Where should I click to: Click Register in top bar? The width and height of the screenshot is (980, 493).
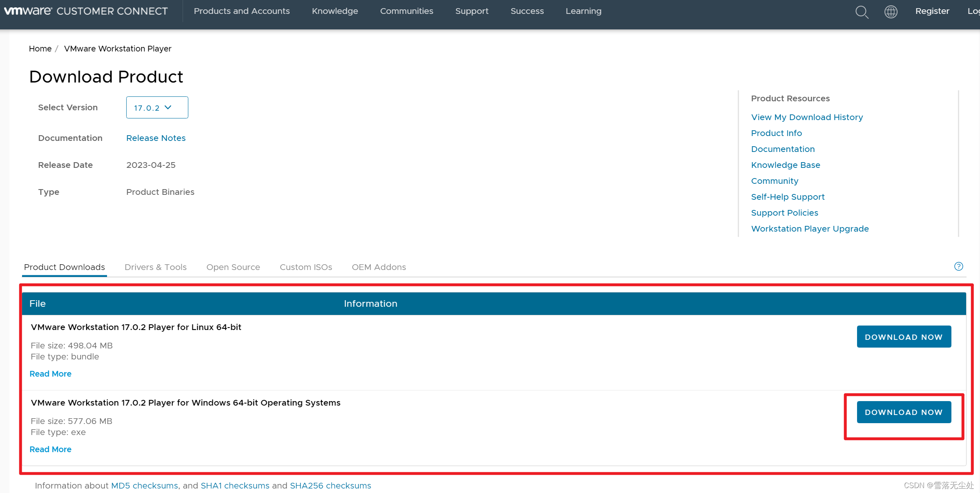click(932, 11)
